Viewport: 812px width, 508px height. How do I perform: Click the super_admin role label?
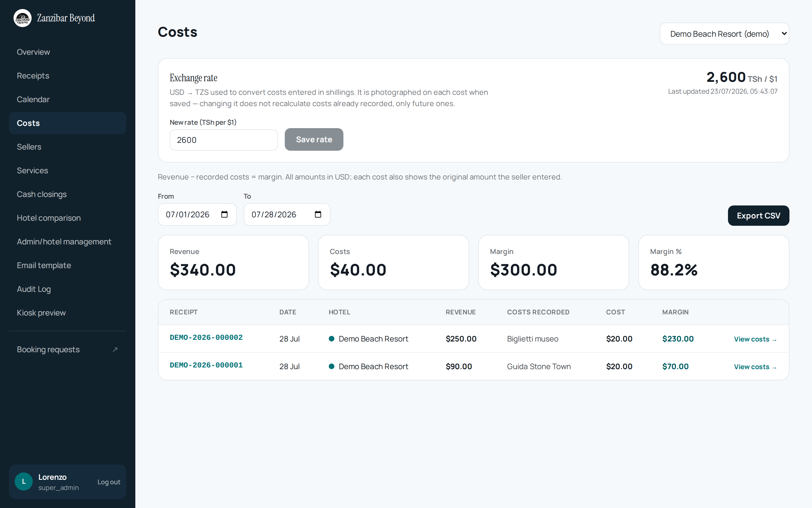[58, 487]
